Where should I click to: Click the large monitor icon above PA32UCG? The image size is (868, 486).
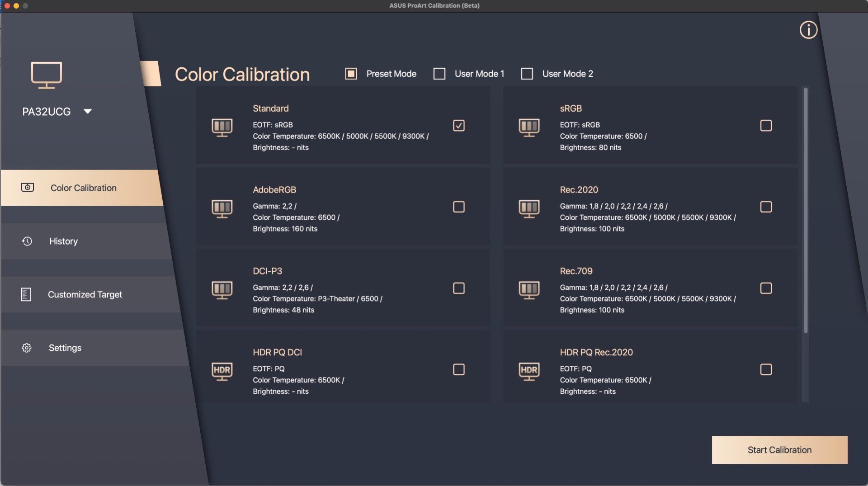(47, 75)
